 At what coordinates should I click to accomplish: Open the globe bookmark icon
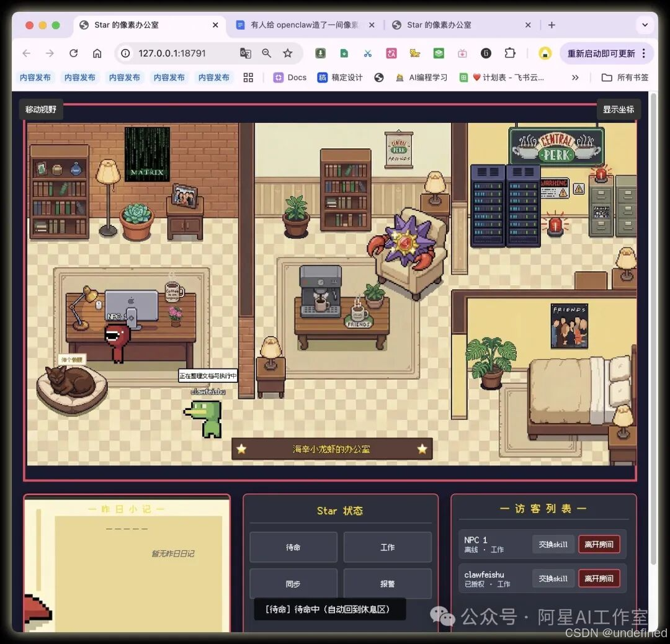click(x=379, y=78)
